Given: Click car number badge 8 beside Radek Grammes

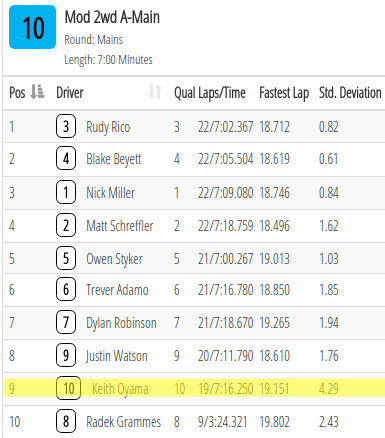Looking at the screenshot, I should [x=66, y=421].
